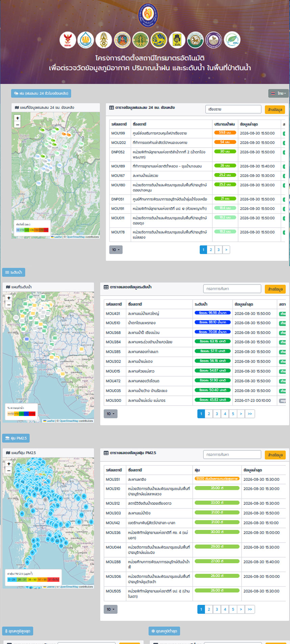Click station code MOU431 in the water level table
Screen dimensions: 290x644
(113, 313)
